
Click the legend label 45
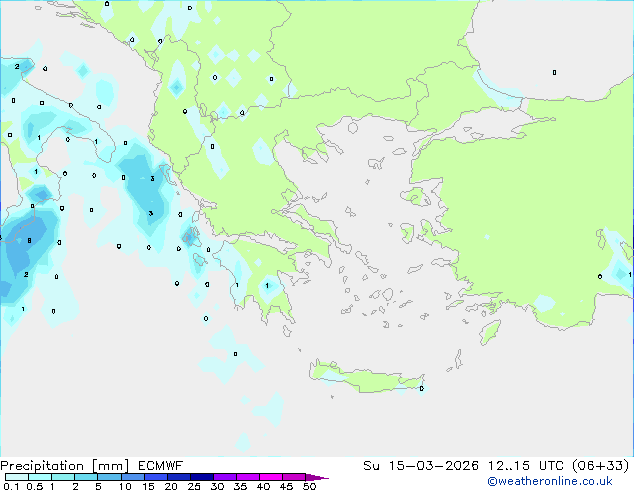click(286, 486)
